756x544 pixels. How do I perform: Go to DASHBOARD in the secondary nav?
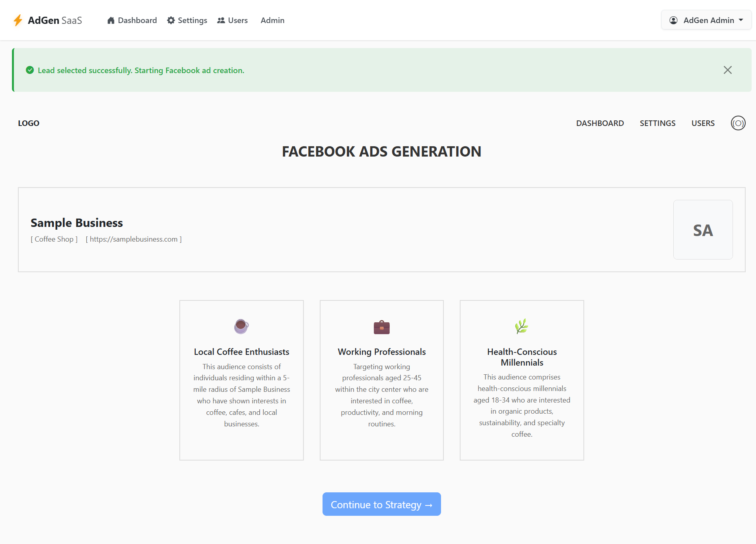(x=600, y=123)
